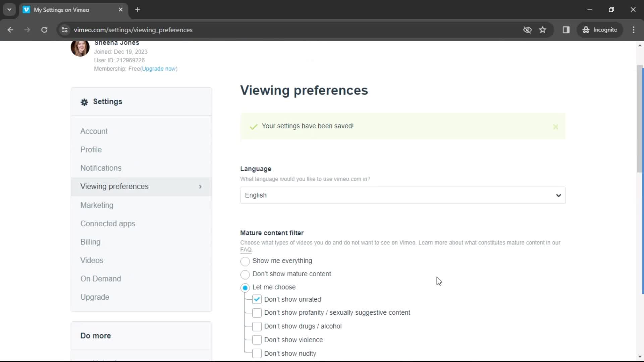Select the 'Let me choose' radio button
This screenshot has height=362, width=644.
click(245, 287)
